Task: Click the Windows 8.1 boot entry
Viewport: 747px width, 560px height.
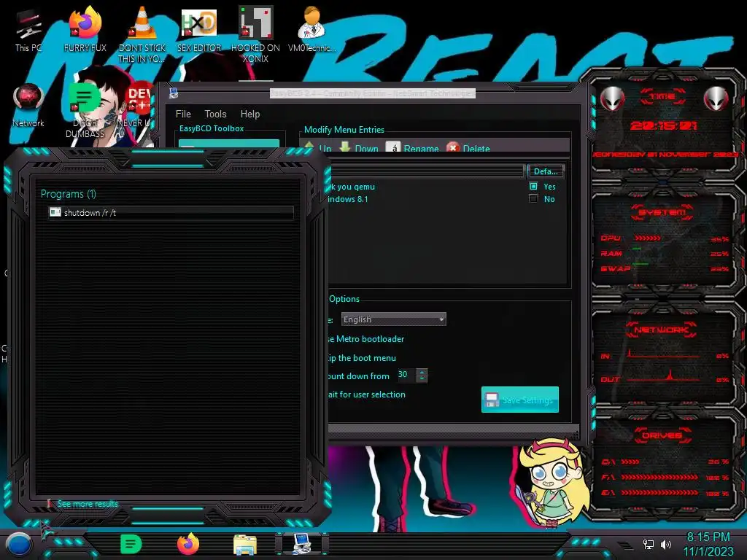Action: [x=348, y=199]
